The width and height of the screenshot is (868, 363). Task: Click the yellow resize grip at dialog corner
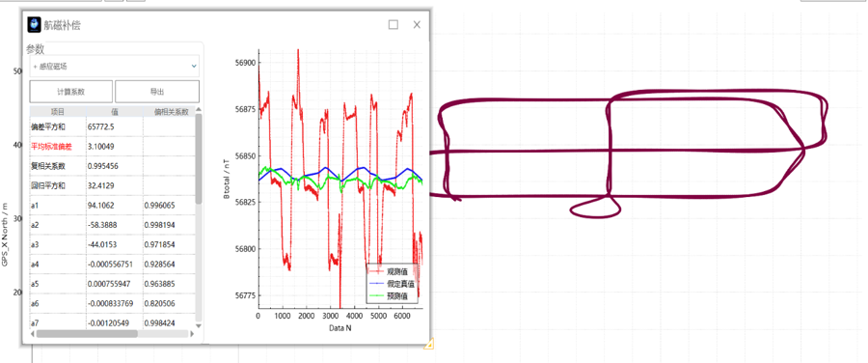(428, 344)
